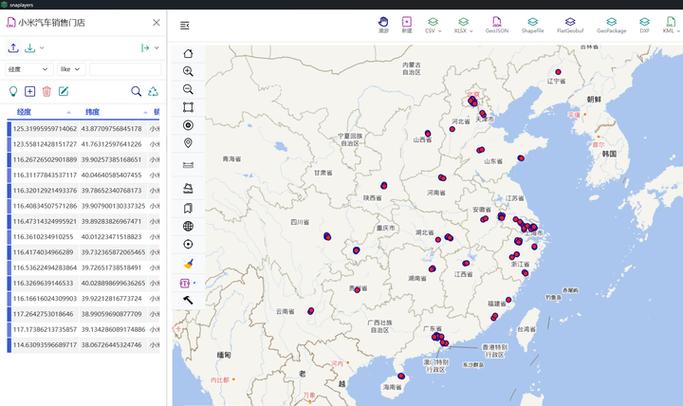
Task: Select table cell 40.028898699636265
Action: click(113, 283)
